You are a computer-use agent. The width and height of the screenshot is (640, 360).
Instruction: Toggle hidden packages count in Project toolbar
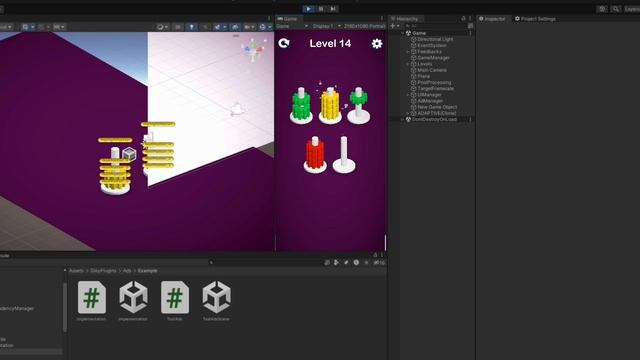pyautogui.click(x=379, y=262)
